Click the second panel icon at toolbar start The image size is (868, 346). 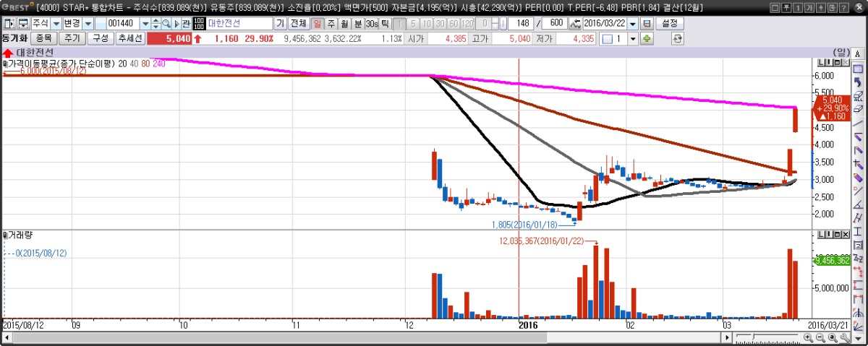[x=24, y=23]
